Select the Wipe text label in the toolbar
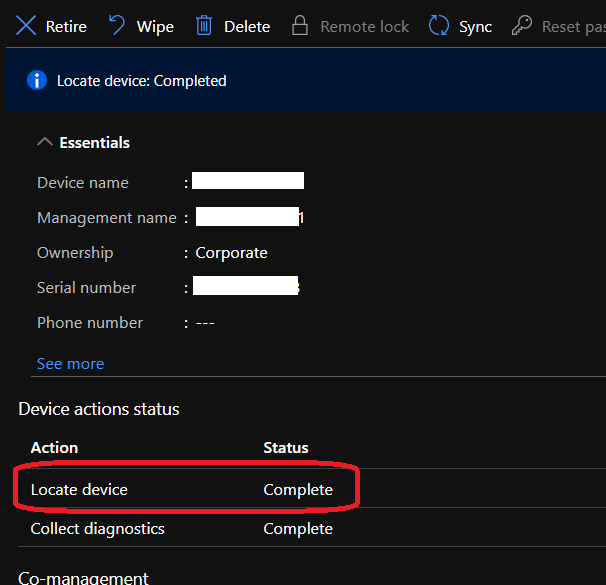This screenshot has height=585, width=606. (155, 27)
